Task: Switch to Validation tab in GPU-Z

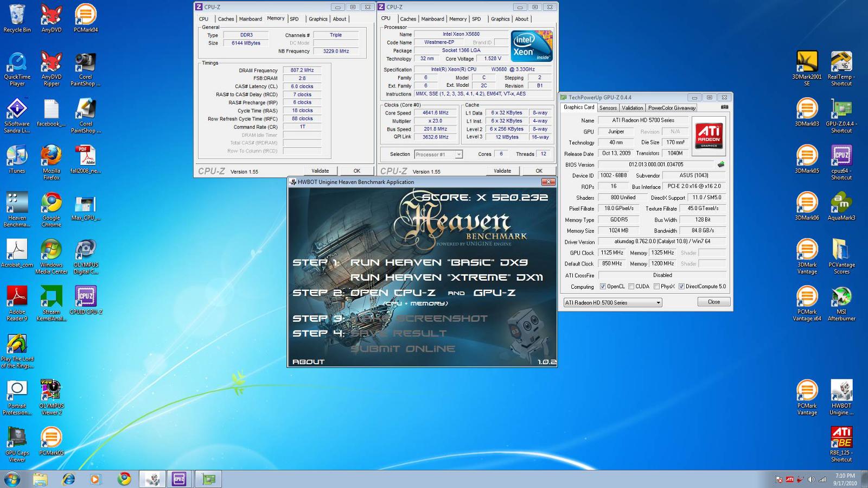Action: point(632,108)
